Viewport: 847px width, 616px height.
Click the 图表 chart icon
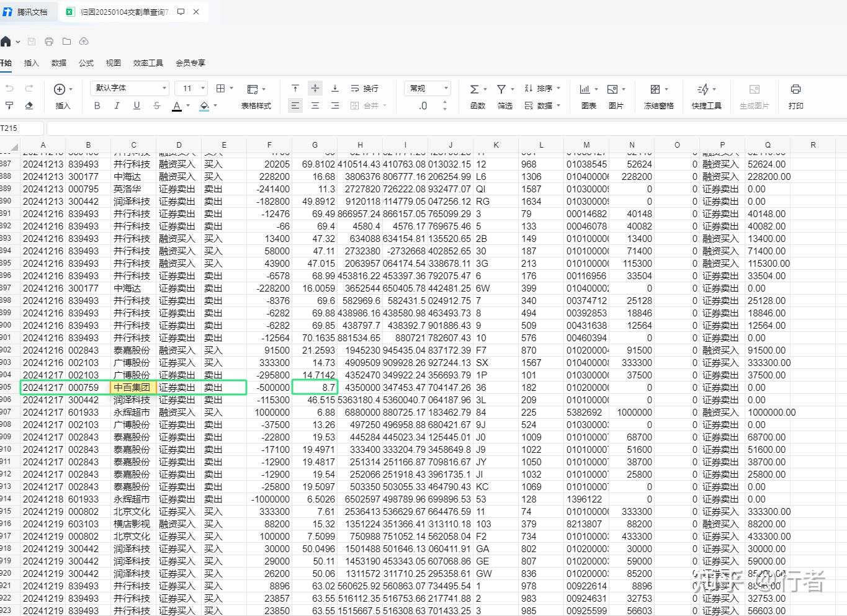click(585, 89)
